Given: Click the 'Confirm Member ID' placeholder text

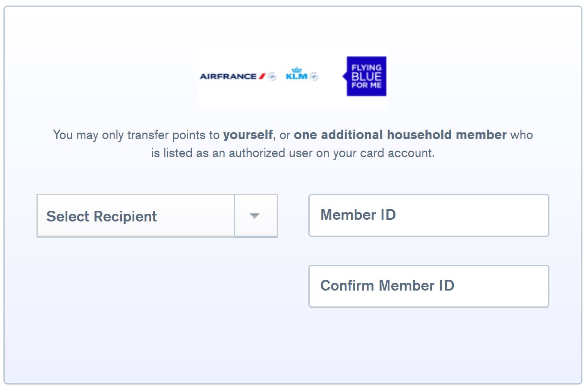Looking at the screenshot, I should (x=387, y=285).
